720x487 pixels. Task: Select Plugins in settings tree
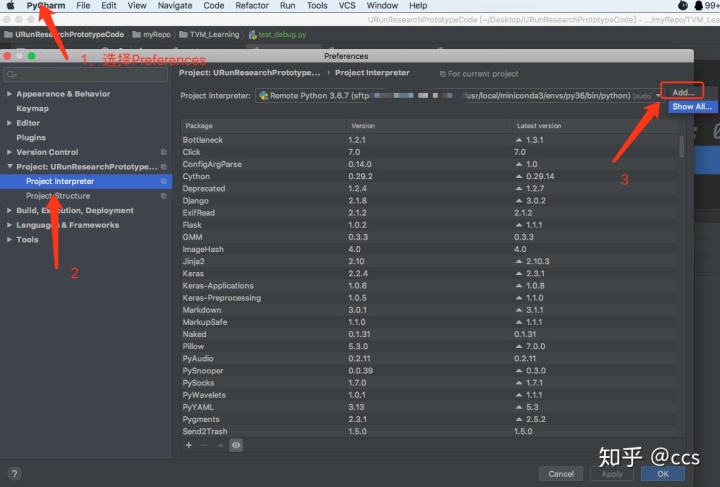(x=31, y=138)
